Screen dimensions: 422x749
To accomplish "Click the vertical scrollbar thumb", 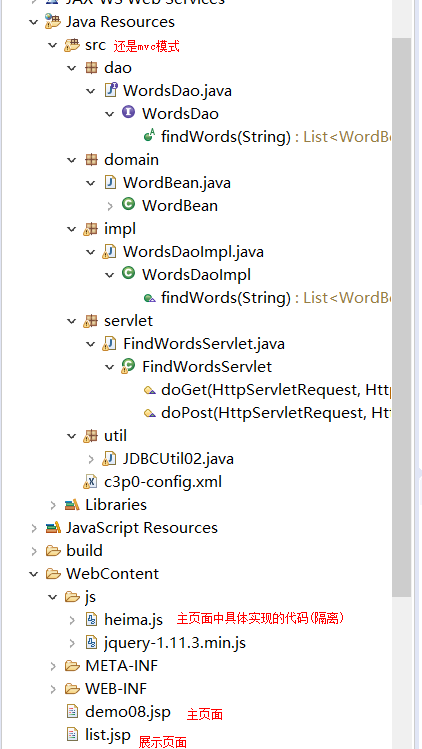I will tap(401, 318).
